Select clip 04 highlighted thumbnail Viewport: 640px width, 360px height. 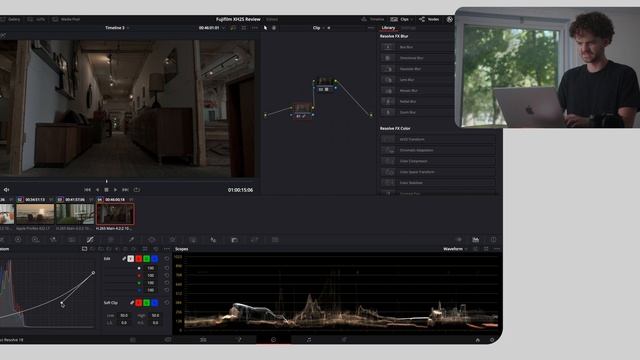pos(115,214)
